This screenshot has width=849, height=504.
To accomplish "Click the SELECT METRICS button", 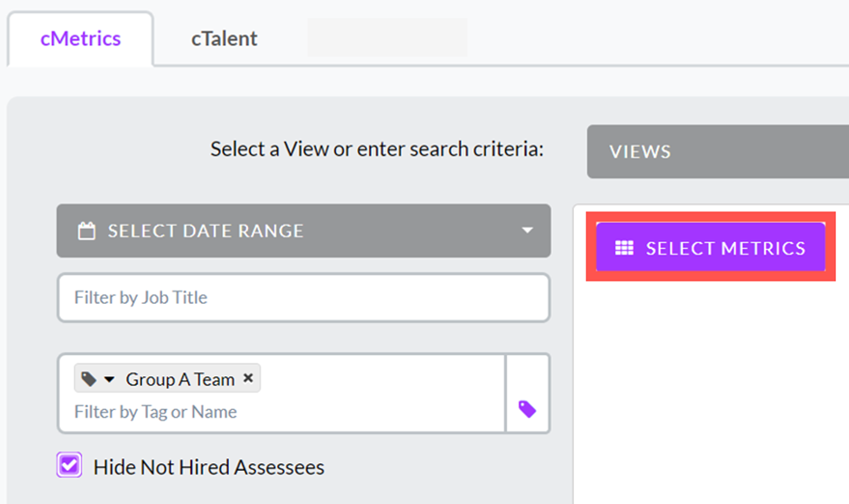I will click(711, 247).
